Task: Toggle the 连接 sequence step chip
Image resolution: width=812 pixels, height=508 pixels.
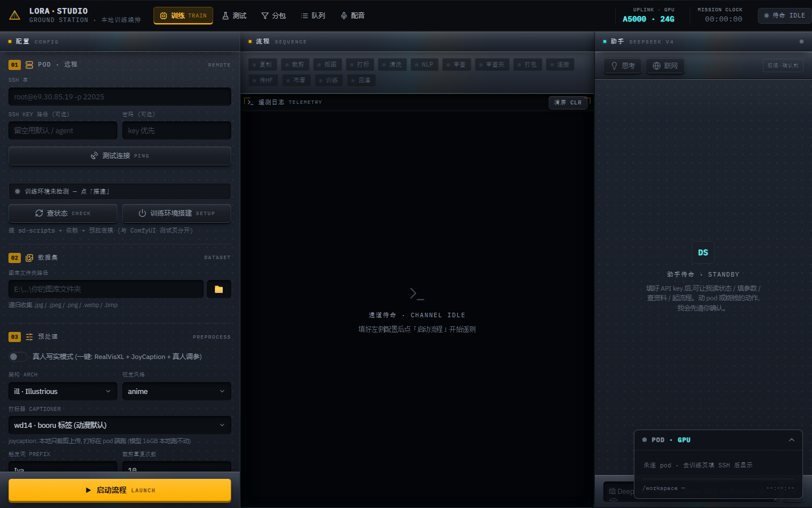Action: (x=561, y=64)
